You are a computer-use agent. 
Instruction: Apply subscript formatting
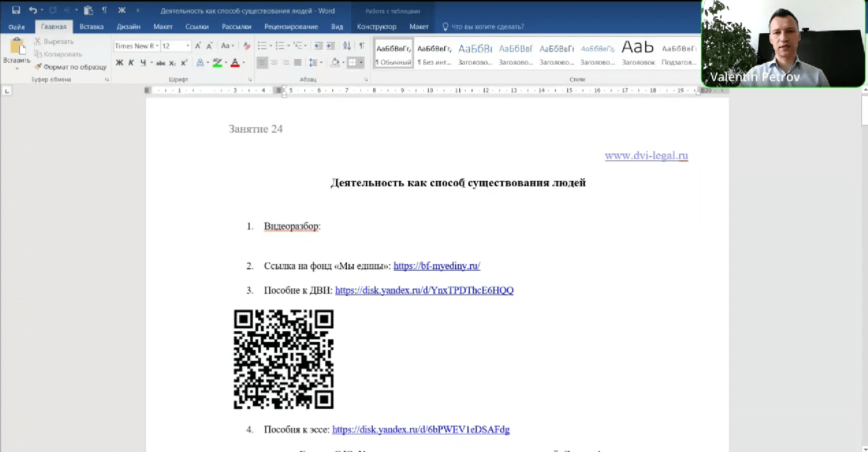[x=172, y=63]
